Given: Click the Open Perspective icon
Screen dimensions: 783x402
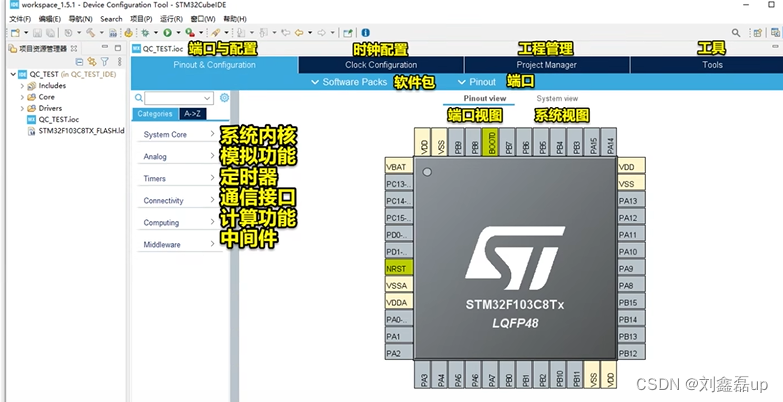Looking at the screenshot, I should coord(758,33).
